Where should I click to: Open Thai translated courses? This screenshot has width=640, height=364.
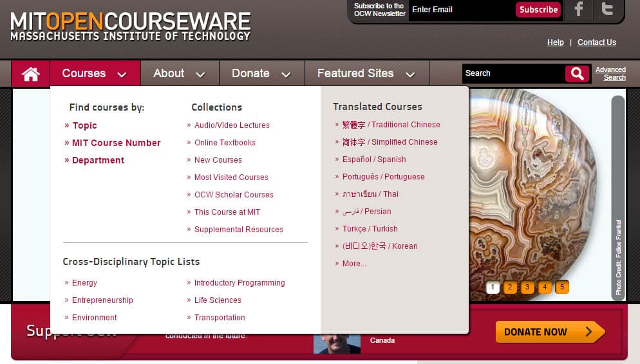click(x=370, y=194)
